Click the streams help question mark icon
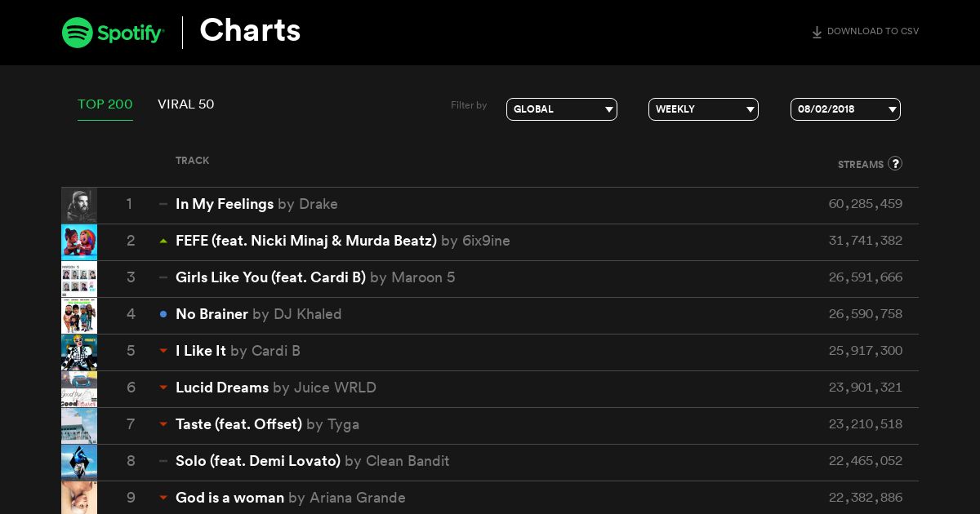Viewport: 980px width, 514px height. (895, 163)
